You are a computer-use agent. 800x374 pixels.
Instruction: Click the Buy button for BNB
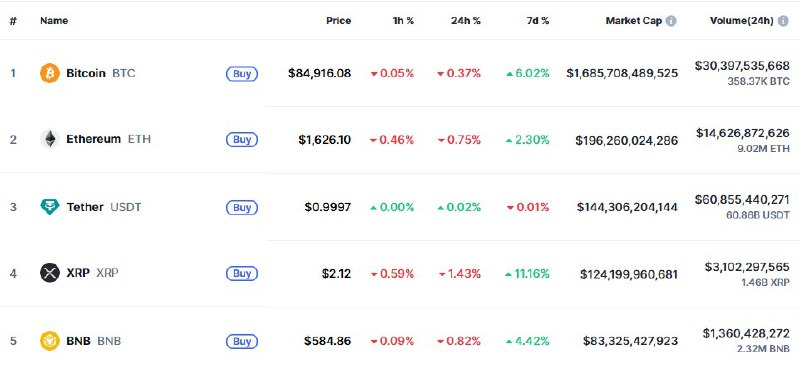pyautogui.click(x=242, y=341)
